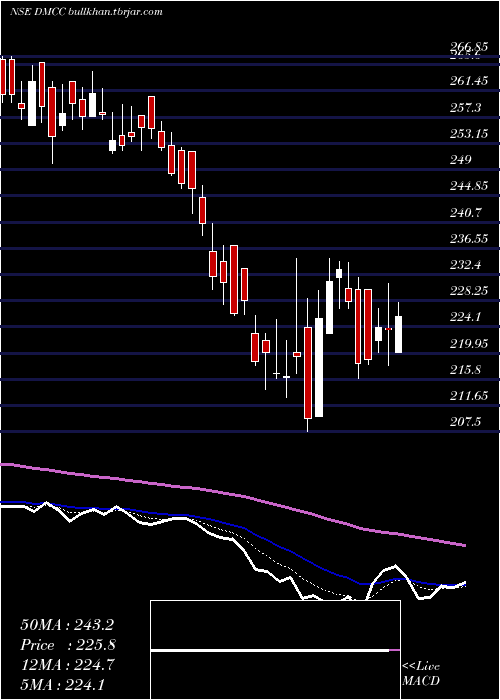
Task: Click the 12MA : 224.7 readout
Action: (x=67, y=665)
